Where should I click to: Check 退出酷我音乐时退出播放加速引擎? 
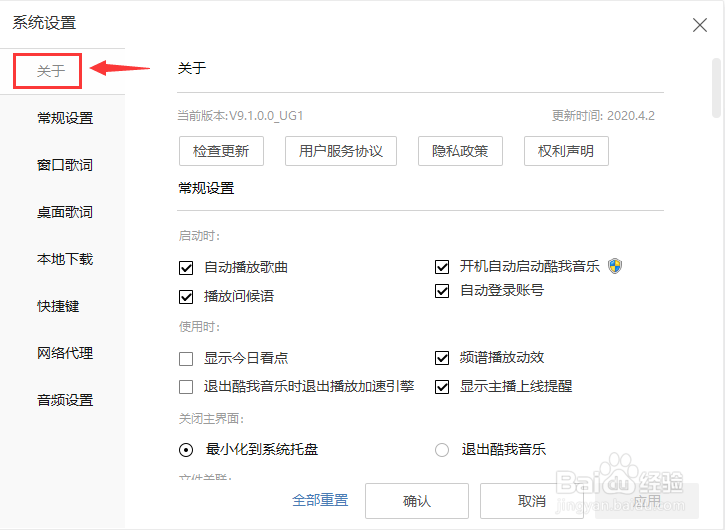pyautogui.click(x=186, y=387)
